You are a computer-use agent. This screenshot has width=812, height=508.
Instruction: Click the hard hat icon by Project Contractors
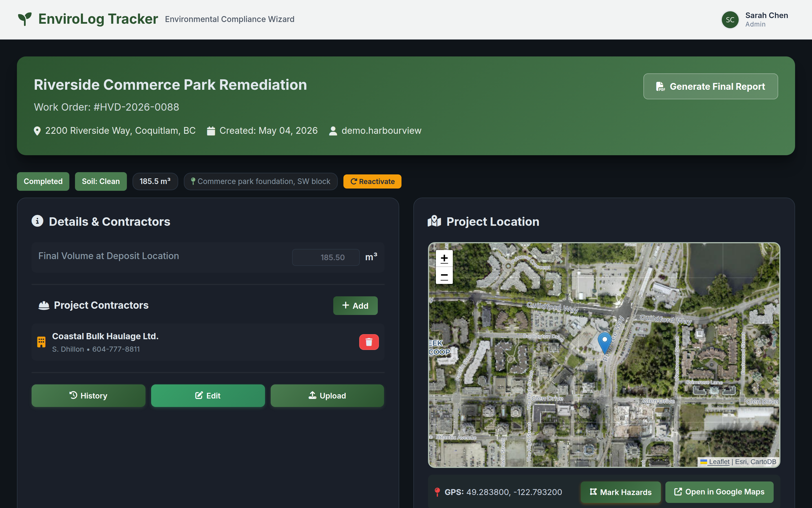pyautogui.click(x=44, y=305)
